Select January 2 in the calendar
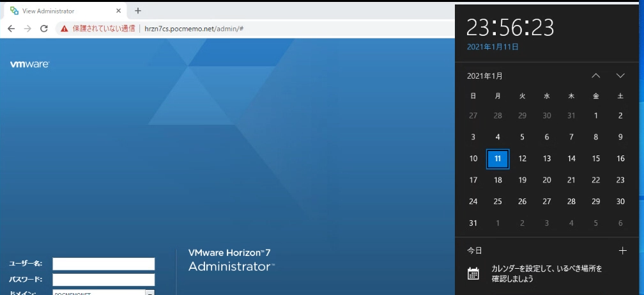Image resolution: width=644 pixels, height=295 pixels. pos(620,116)
